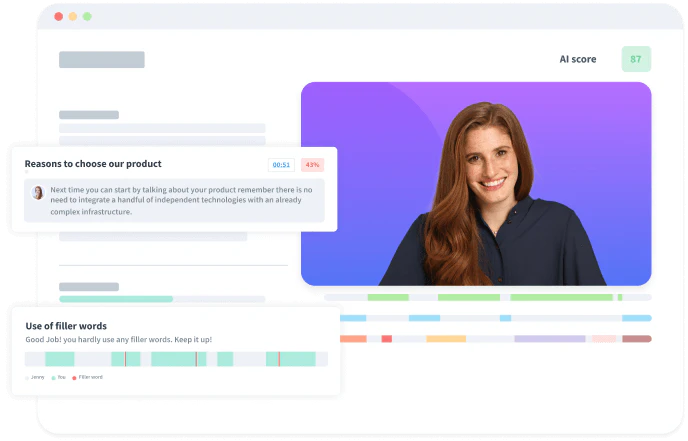The height and width of the screenshot is (441, 688).
Task: Click the red close window dot
Action: [x=58, y=16]
